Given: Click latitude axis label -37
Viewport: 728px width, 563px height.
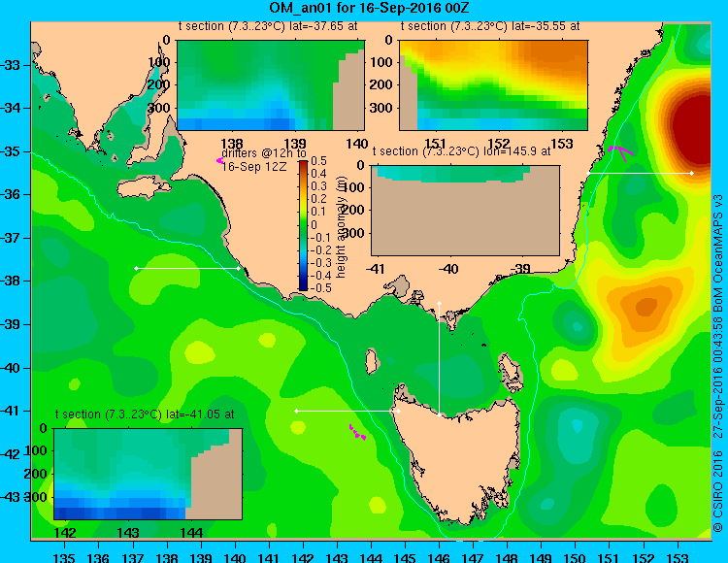Looking at the screenshot, I should click(11, 238).
